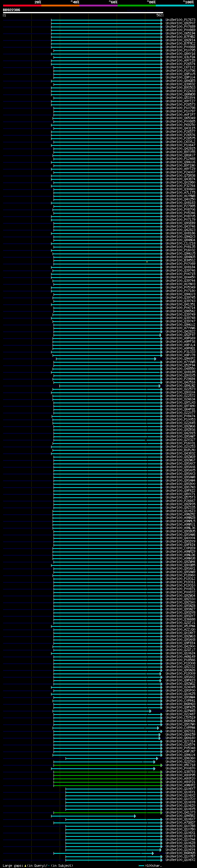Open hit UniRef100_Q84Y16
Image resolution: width=197 pixels, height=868 pixels.
180,54
